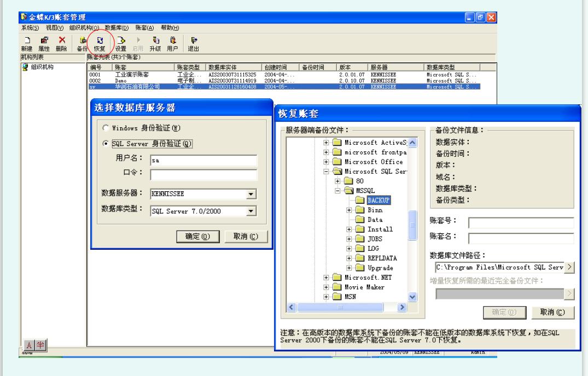Screen dimensions: 588x376
Task: Click the Microsoft Office folder icon
Action: point(337,162)
